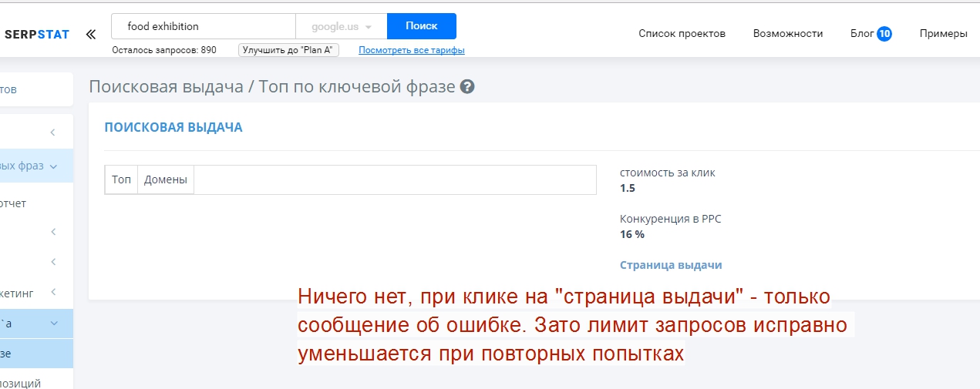
Task: Open the Список проектов menu
Action: pos(682,33)
